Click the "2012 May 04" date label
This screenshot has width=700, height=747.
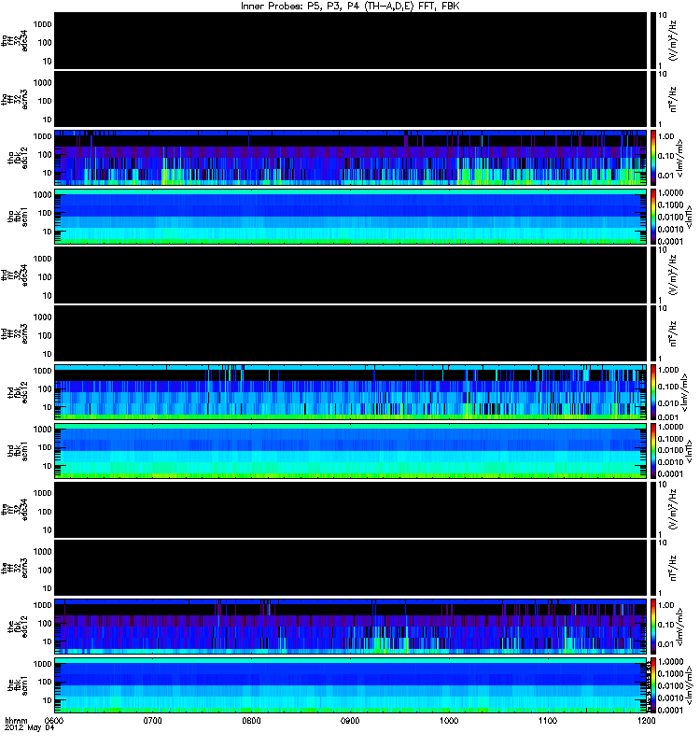pos(30,728)
